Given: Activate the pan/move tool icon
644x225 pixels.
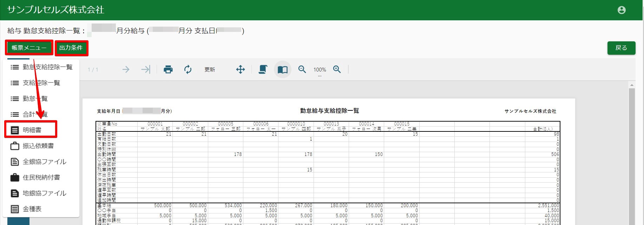Looking at the screenshot, I should click(241, 69).
